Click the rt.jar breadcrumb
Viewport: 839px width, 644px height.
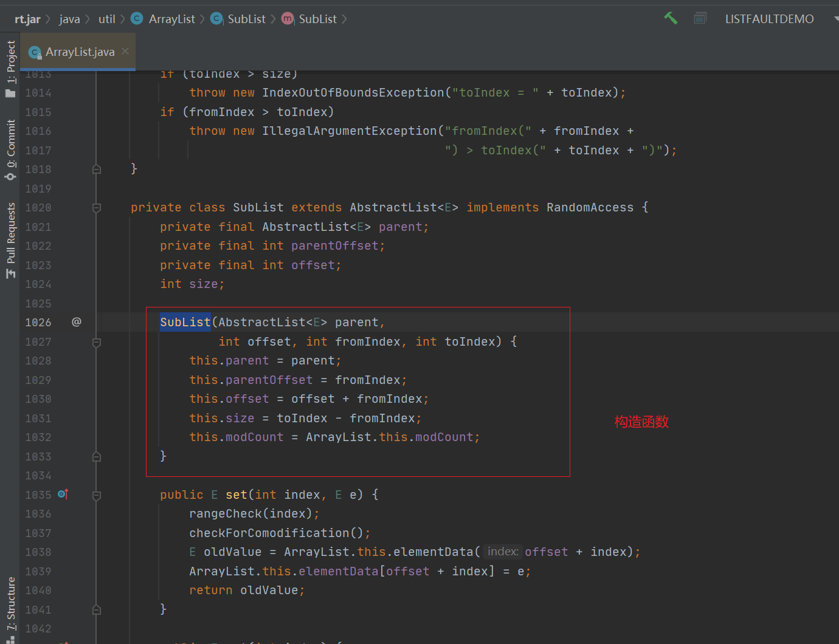point(27,19)
